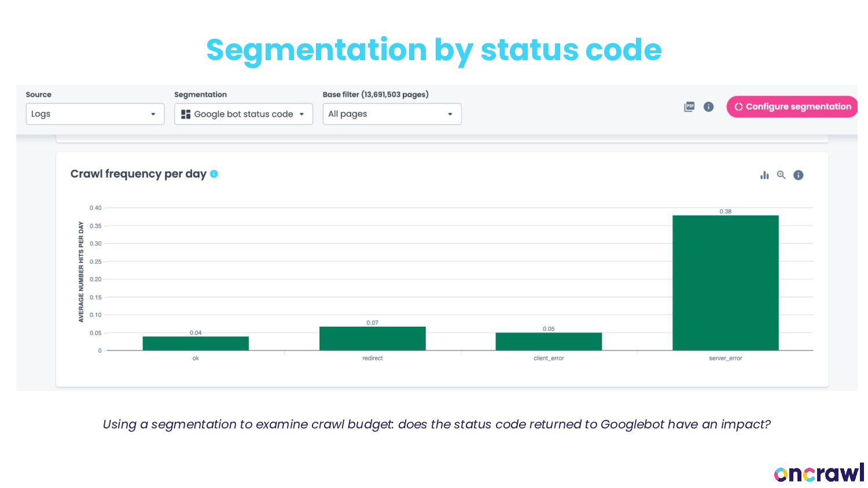Click the Oncrawl logo

pyautogui.click(x=819, y=473)
